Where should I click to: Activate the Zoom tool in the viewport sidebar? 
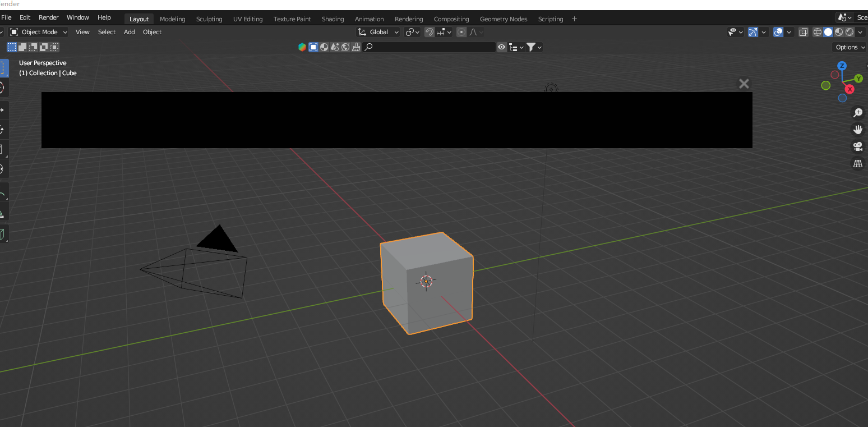point(857,112)
